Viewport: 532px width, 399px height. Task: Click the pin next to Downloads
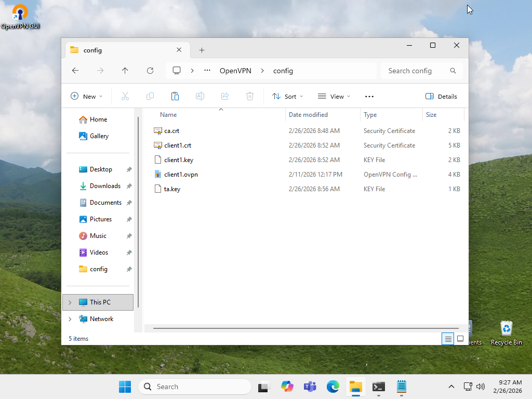click(129, 186)
